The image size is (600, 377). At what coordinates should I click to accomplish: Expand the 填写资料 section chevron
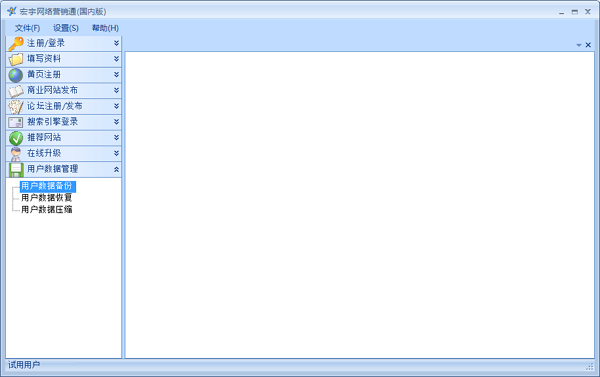[x=116, y=59]
